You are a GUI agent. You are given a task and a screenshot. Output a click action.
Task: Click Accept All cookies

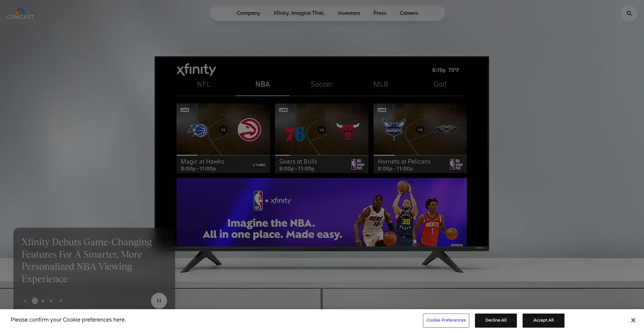pos(543,320)
